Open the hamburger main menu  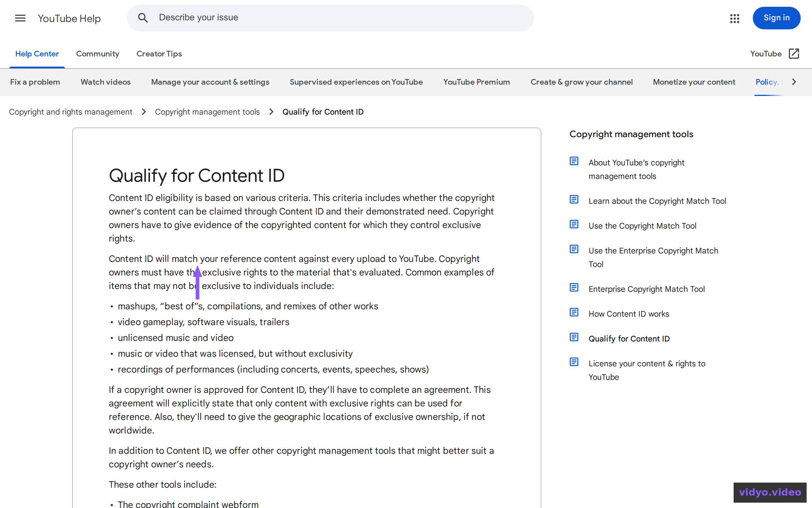pos(20,18)
